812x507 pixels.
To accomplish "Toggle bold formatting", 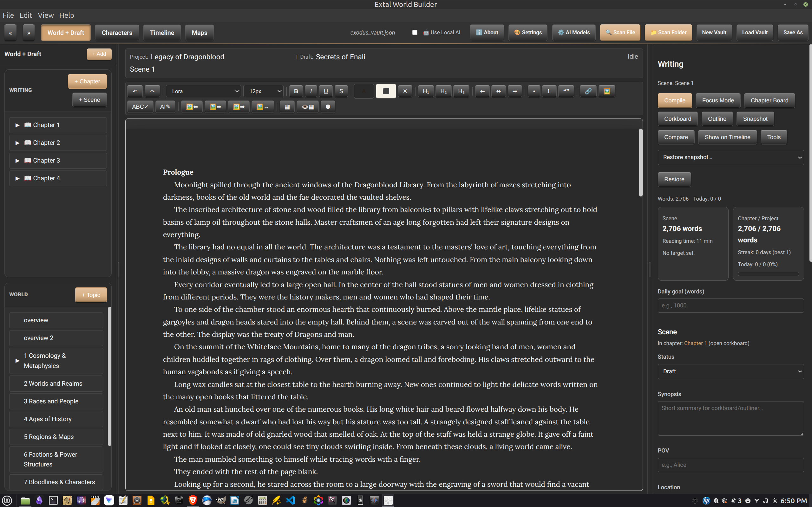I will (x=296, y=91).
